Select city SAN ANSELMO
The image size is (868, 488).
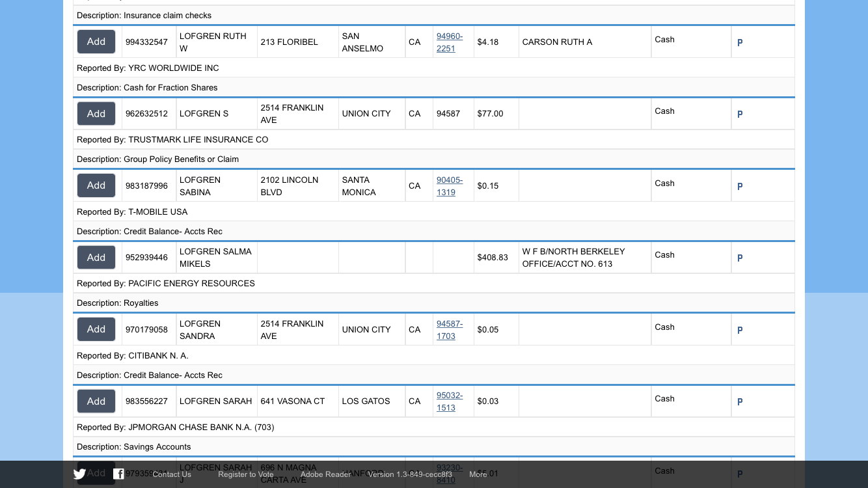(362, 42)
